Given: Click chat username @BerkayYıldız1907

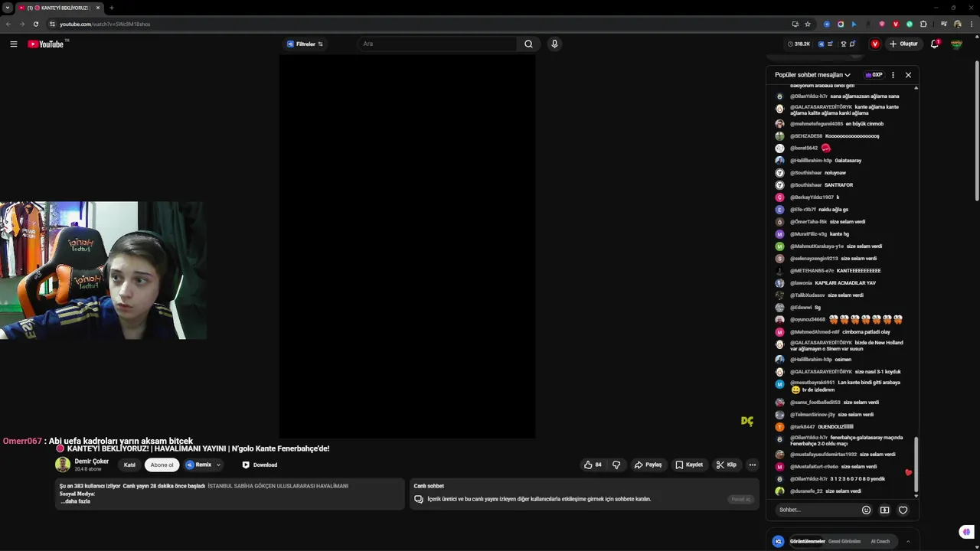Looking at the screenshot, I should click(812, 197).
